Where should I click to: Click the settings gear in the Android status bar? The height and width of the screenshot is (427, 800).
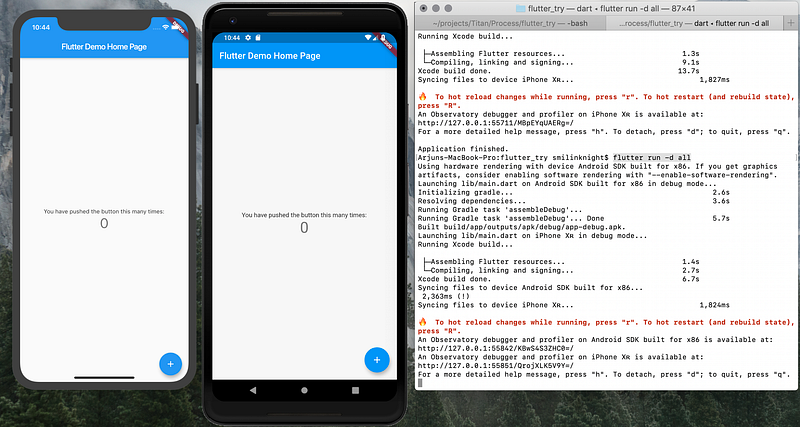(x=248, y=37)
